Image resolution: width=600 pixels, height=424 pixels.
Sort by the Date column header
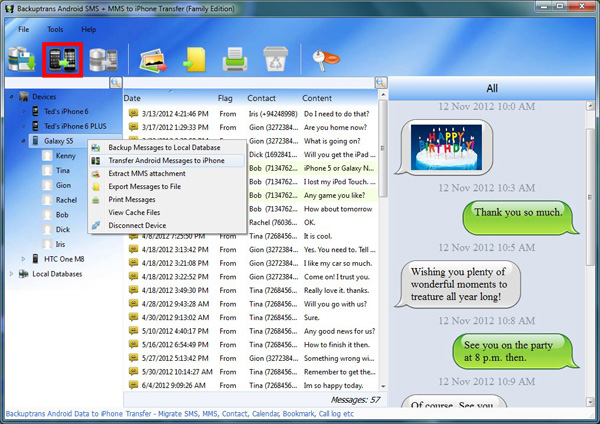coord(132,98)
